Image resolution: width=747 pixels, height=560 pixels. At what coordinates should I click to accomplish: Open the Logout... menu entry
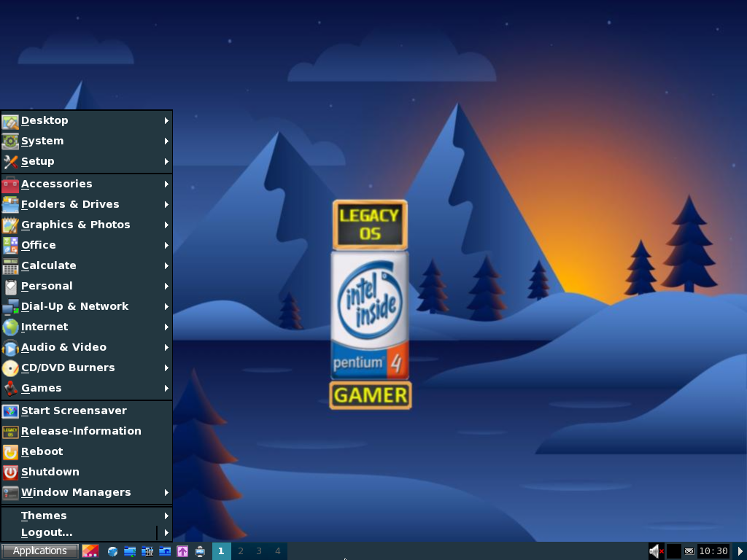(x=86, y=533)
